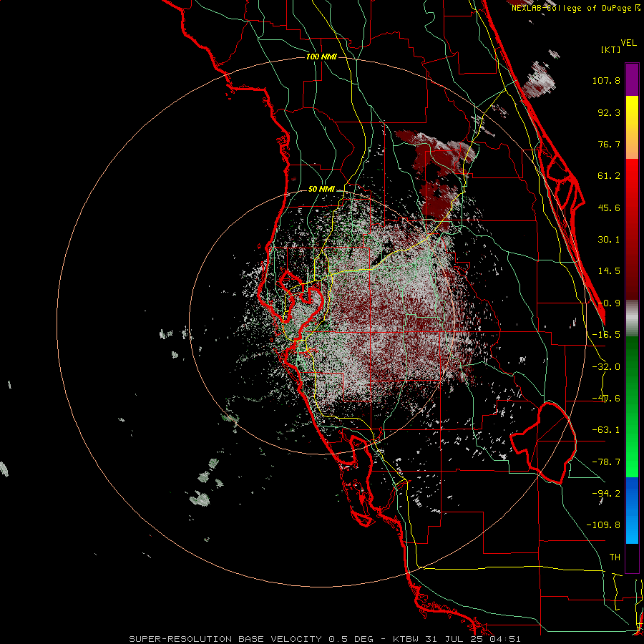Image resolution: width=644 pixels, height=644 pixels.
Task: Select the 30.1 legend label
Action: [609, 240]
